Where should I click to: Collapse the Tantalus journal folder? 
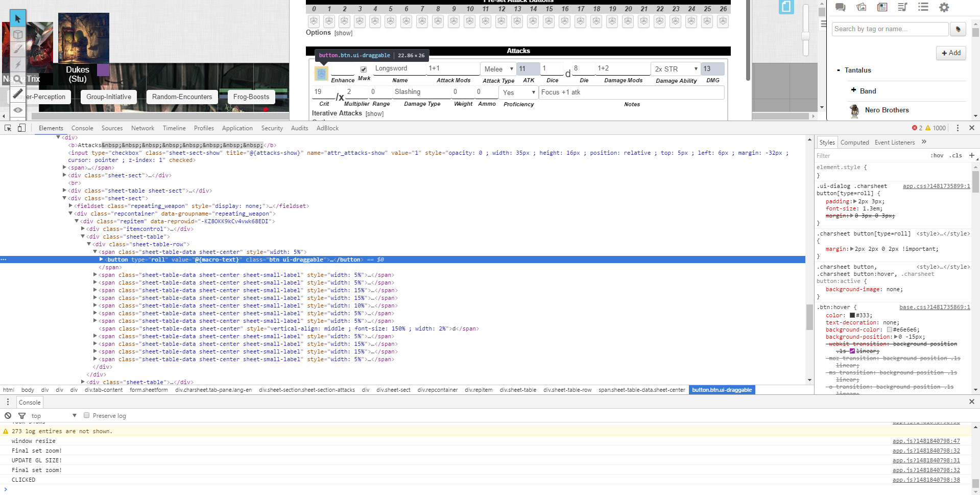[839, 70]
